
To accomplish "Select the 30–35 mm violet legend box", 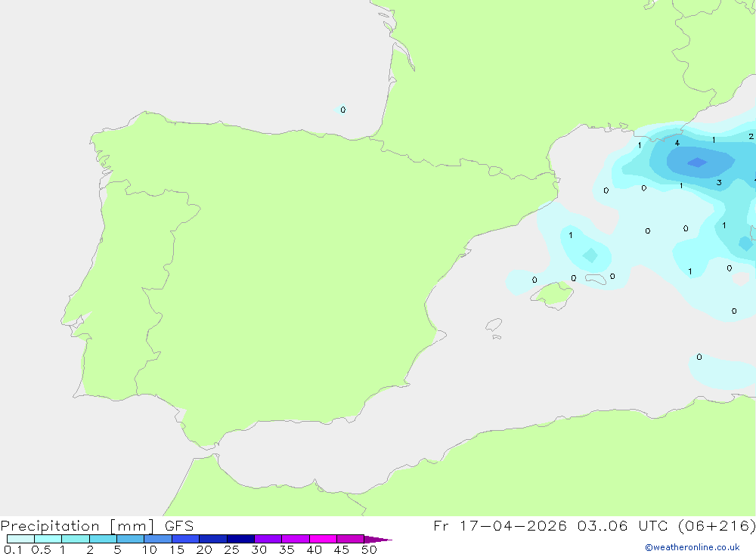I will pos(268,539).
